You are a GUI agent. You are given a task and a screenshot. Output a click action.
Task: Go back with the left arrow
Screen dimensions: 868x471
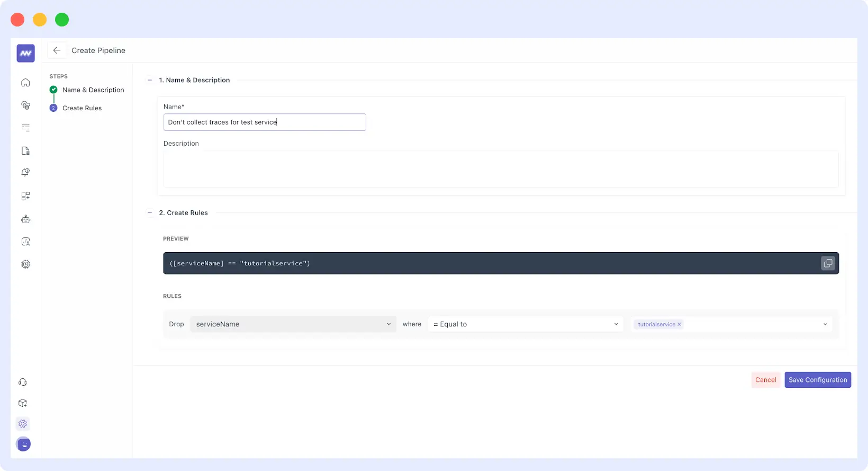(x=57, y=50)
